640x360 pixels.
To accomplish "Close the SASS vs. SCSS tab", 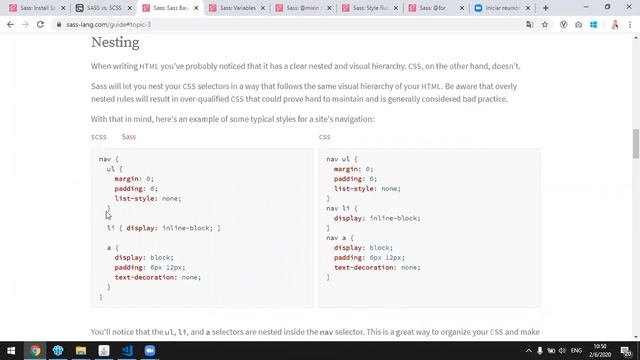I will pyautogui.click(x=130, y=8).
